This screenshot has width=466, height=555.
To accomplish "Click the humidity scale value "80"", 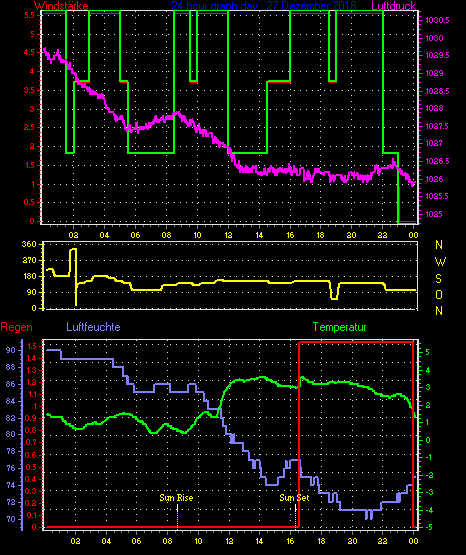I will [11, 434].
